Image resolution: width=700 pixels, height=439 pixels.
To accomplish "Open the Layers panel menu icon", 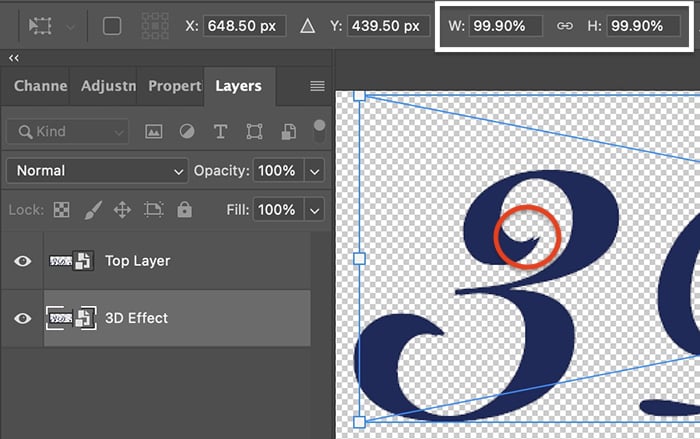I will coord(317,86).
